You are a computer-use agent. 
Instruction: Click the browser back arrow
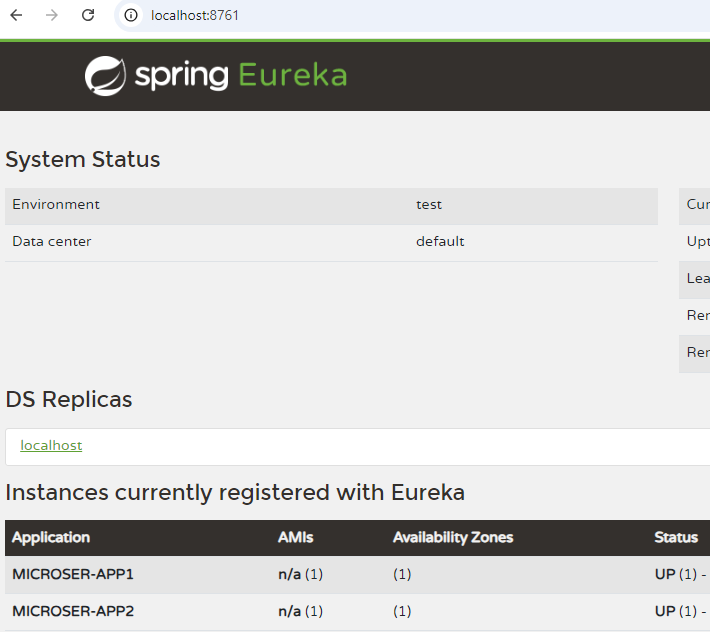click(x=16, y=15)
